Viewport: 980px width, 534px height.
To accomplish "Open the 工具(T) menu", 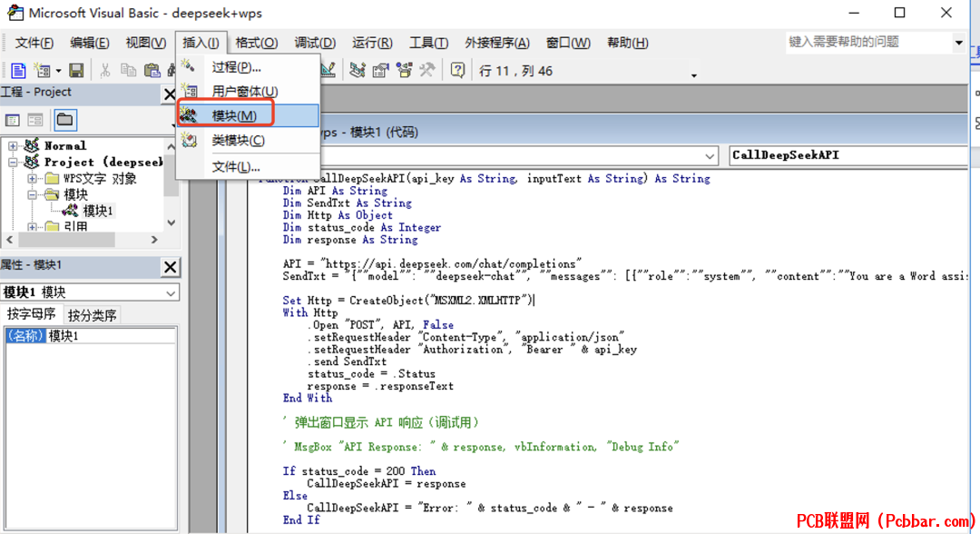I will 428,43.
